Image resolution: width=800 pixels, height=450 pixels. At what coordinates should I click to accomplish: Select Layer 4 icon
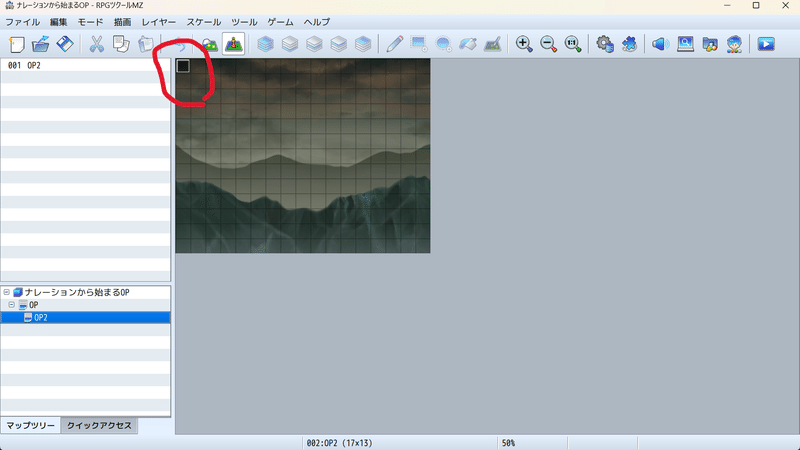[363, 44]
